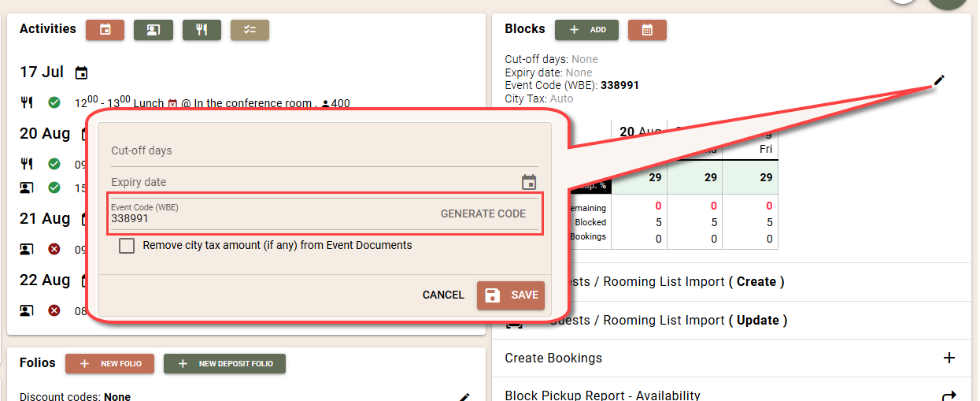Toggle Remove city tax amount checkbox
Viewport: 980px width, 401px height.
click(x=127, y=246)
